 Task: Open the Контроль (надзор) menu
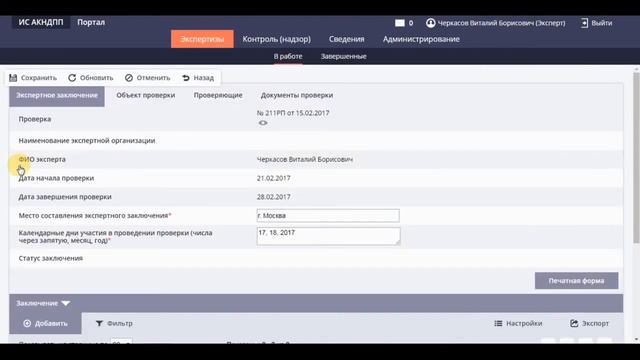coord(276,39)
